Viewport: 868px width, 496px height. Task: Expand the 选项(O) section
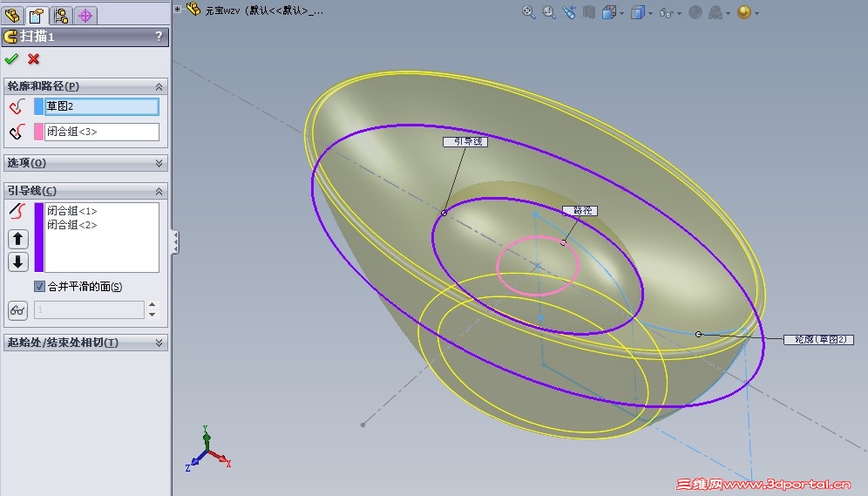(x=159, y=163)
